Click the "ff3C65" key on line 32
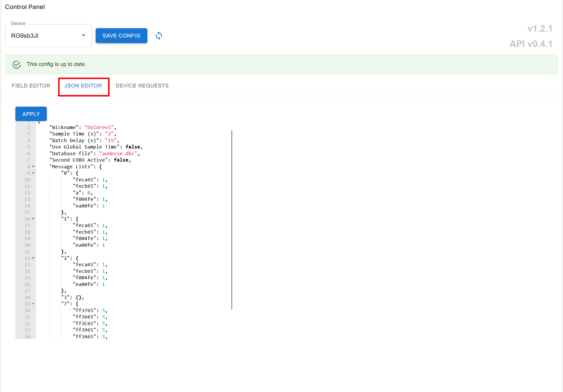The height and width of the screenshot is (392, 563). 85,324
